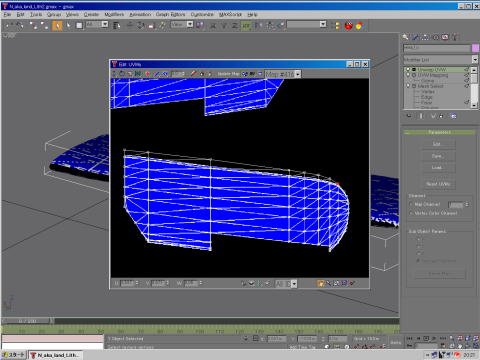This screenshot has width=480, height=360.
Task: Click the gmax taskbar button
Action: [55, 355]
